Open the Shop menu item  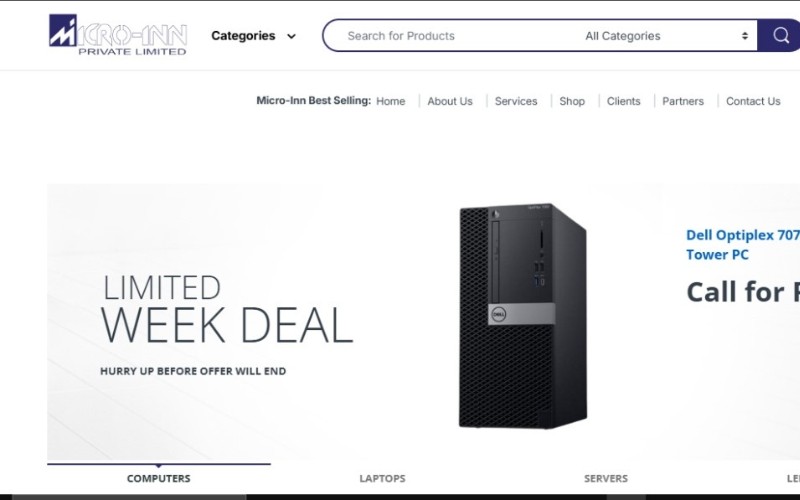[572, 101]
